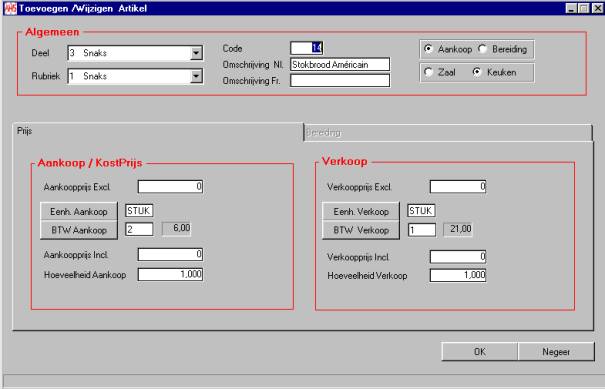
Task: Click the Algemeen group heading
Action: tap(52, 32)
